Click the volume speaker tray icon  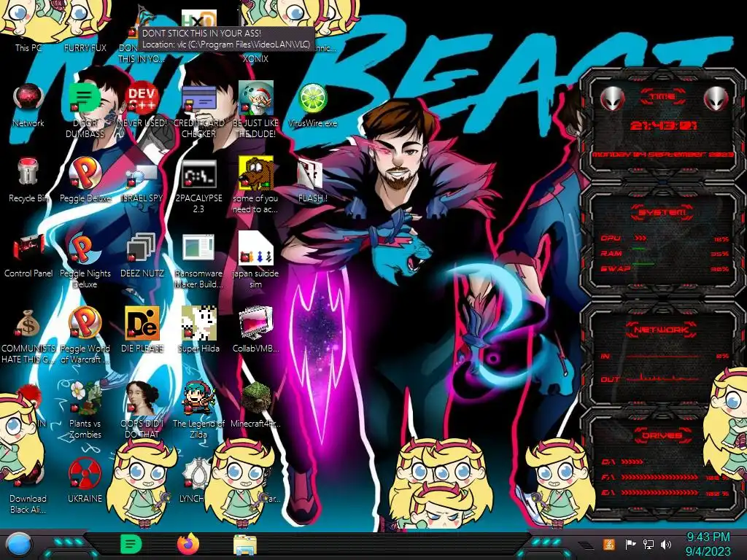point(666,544)
